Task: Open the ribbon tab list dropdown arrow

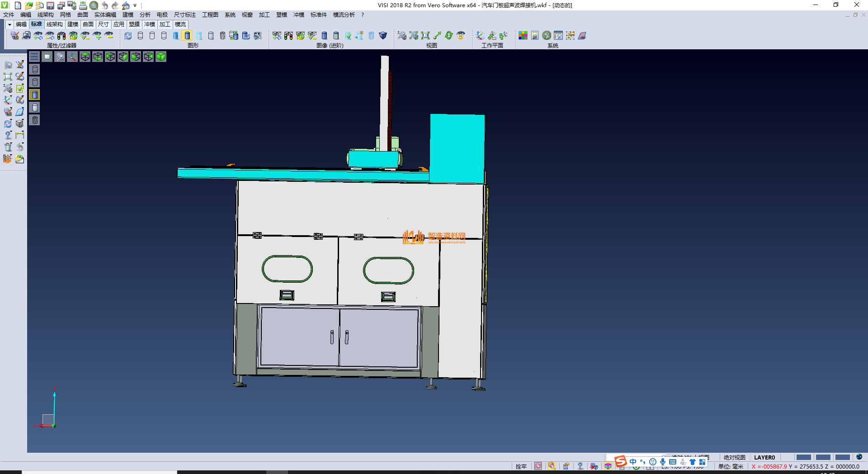Action: coord(9,24)
